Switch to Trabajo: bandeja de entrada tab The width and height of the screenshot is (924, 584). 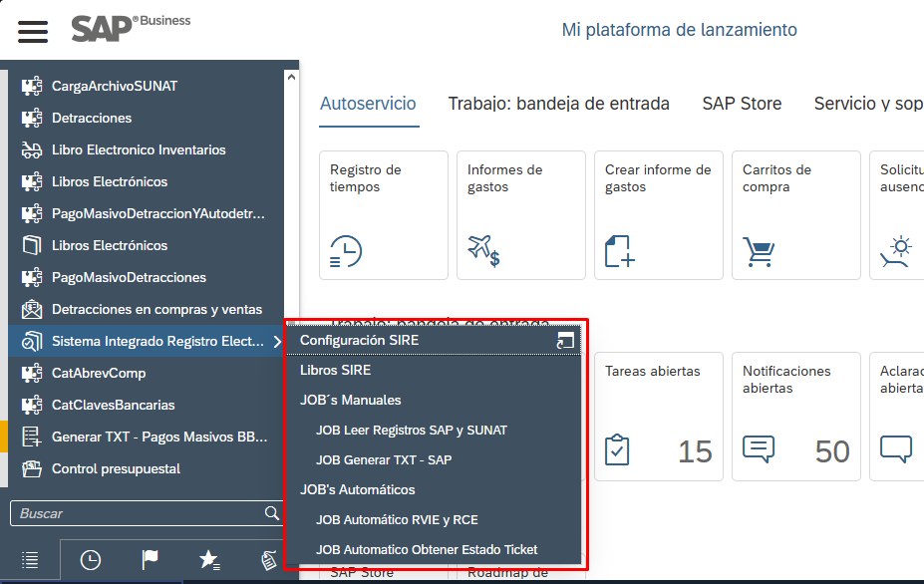point(558,104)
